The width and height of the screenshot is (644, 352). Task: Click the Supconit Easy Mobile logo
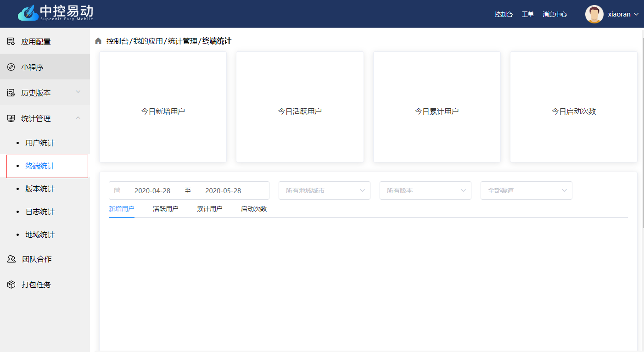56,13
